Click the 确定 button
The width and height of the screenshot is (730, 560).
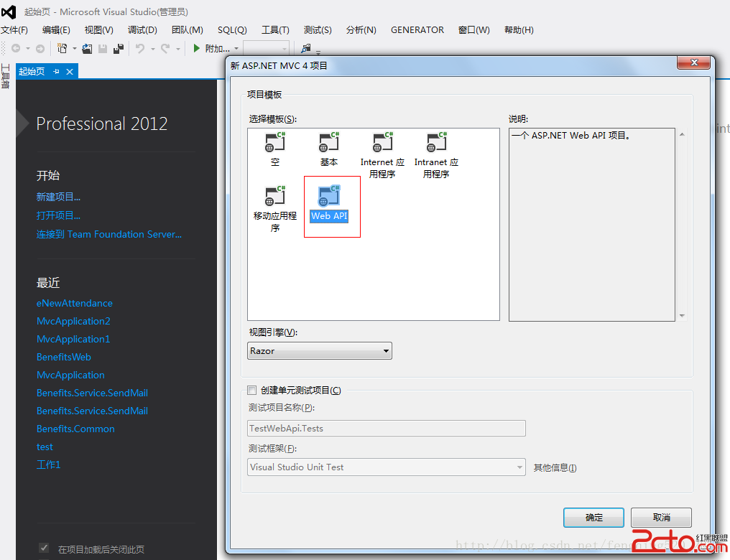(593, 518)
